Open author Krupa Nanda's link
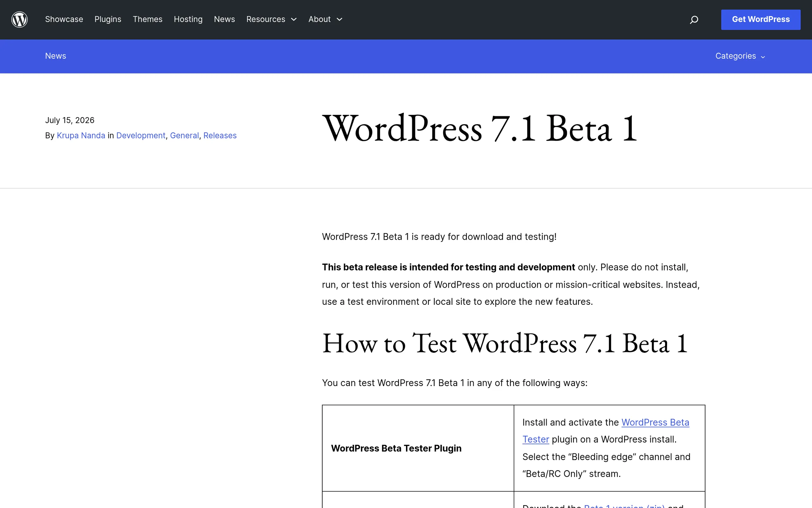The image size is (812, 508). tap(81, 135)
